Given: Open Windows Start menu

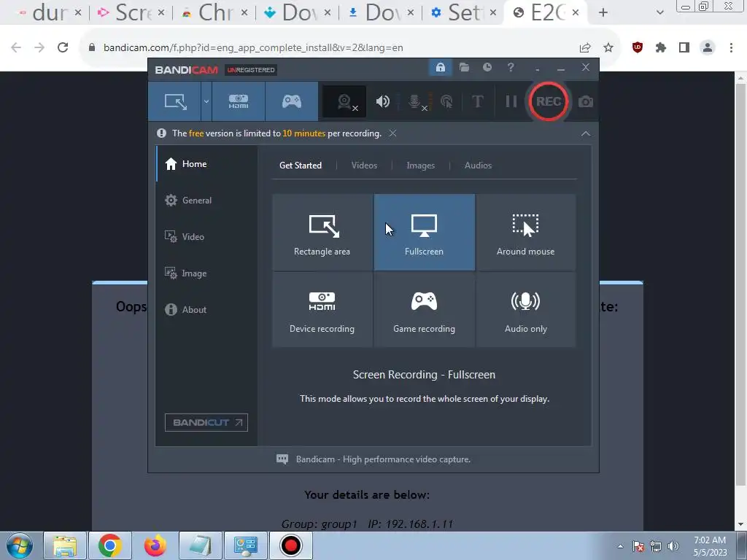Looking at the screenshot, I should [20, 545].
